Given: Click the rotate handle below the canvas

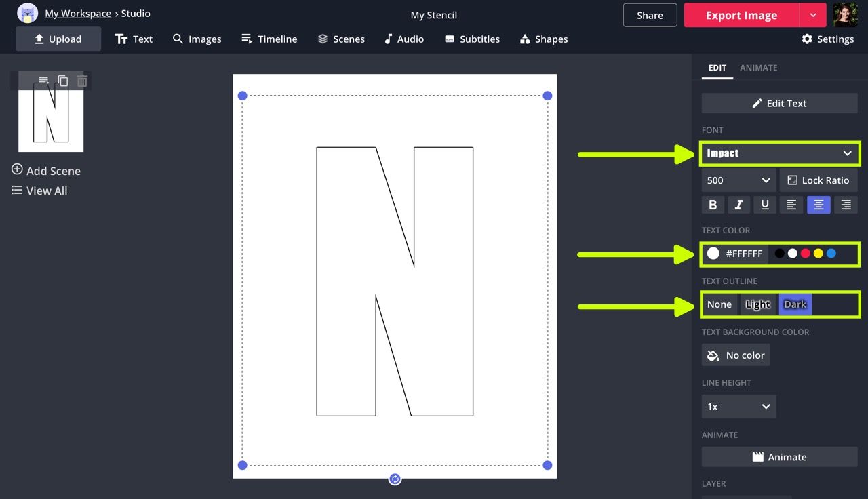Looking at the screenshot, I should 395,479.
